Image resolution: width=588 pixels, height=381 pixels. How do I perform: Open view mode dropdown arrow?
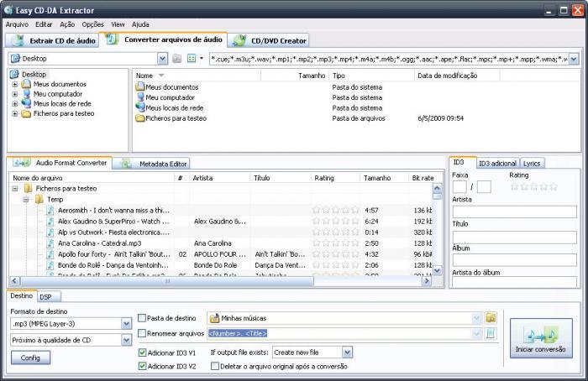tap(202, 59)
